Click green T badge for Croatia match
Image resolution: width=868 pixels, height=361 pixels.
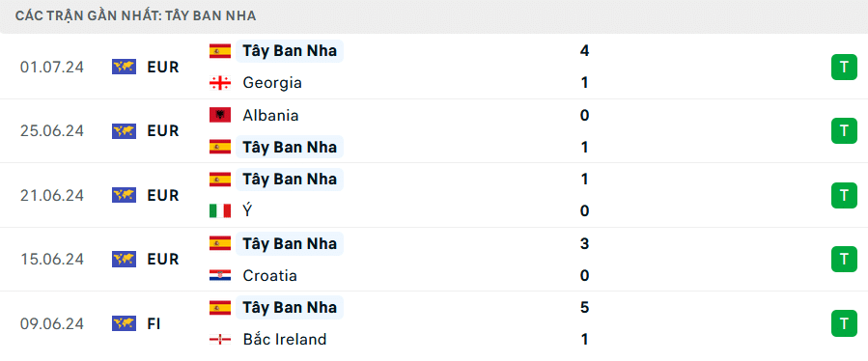click(x=844, y=259)
